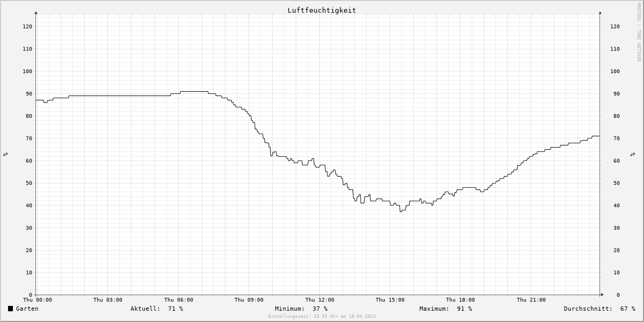
Task: Select the Maximum: 91 % value
Action: click(x=445, y=309)
